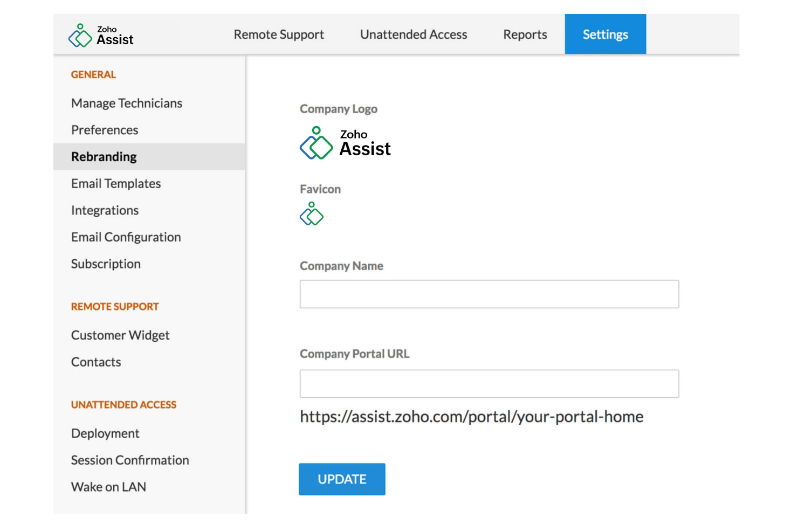Open Manage Technicians settings
798x532 pixels.
coord(127,103)
